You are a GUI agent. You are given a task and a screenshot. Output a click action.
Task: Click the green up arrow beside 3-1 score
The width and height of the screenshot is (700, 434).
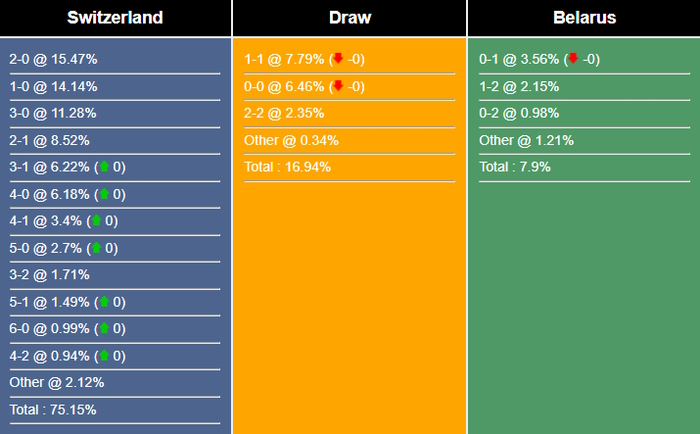tap(104, 167)
